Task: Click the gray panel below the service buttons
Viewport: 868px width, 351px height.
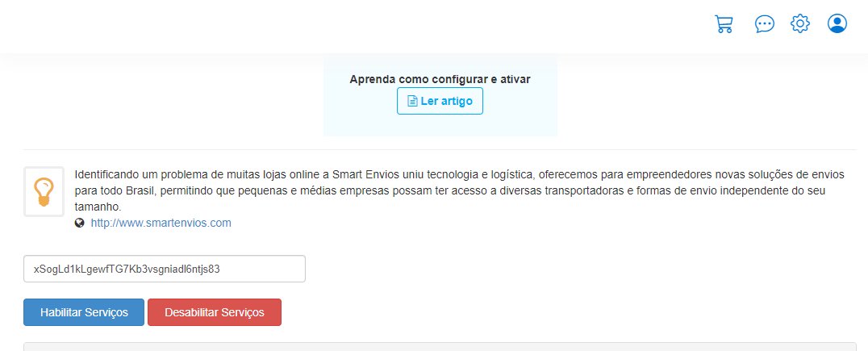Action: 440,347
